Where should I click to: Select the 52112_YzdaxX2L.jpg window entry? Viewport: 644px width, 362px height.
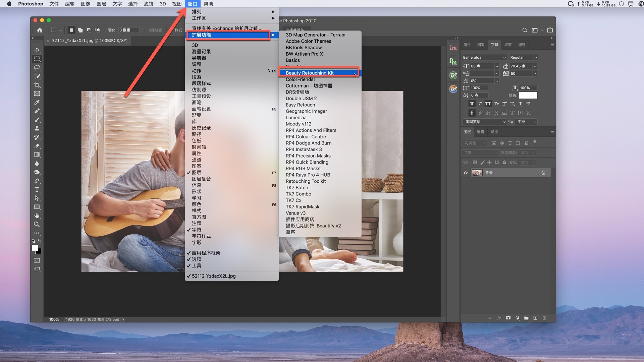pos(231,276)
